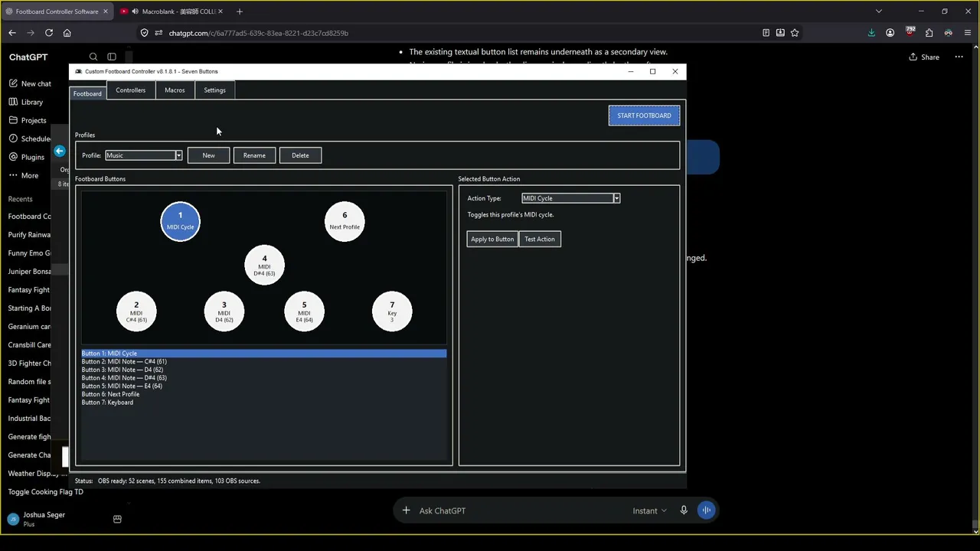Image resolution: width=980 pixels, height=551 pixels.
Task: Select list row Button 6: Next Profile
Action: [x=263, y=394]
